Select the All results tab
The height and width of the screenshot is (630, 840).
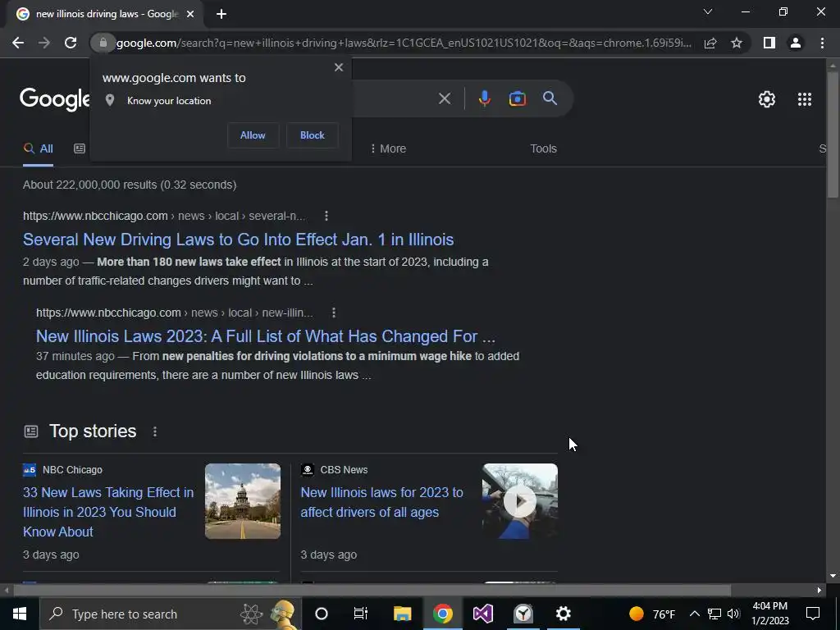click(38, 149)
